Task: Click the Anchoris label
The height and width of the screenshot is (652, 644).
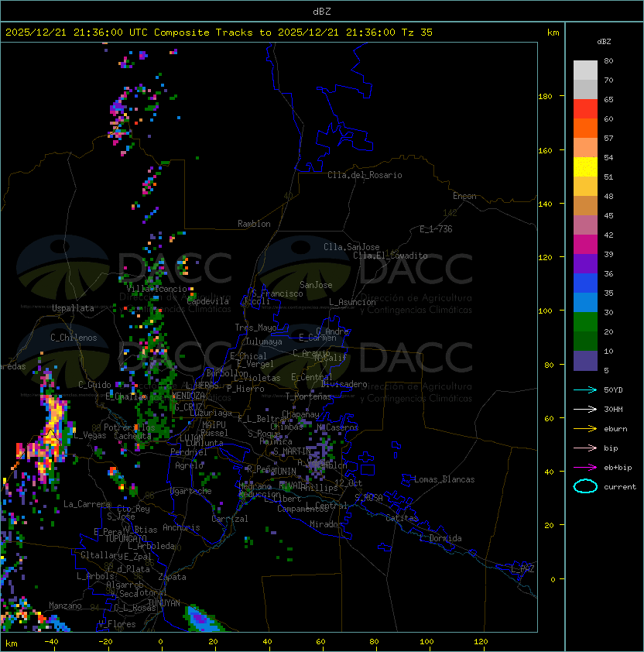Action: coord(181,527)
